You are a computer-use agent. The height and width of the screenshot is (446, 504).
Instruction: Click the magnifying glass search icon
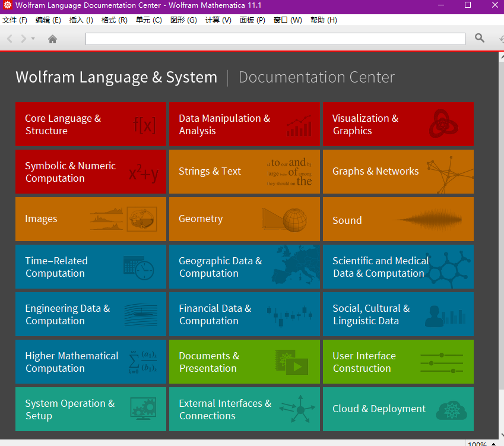click(x=480, y=39)
